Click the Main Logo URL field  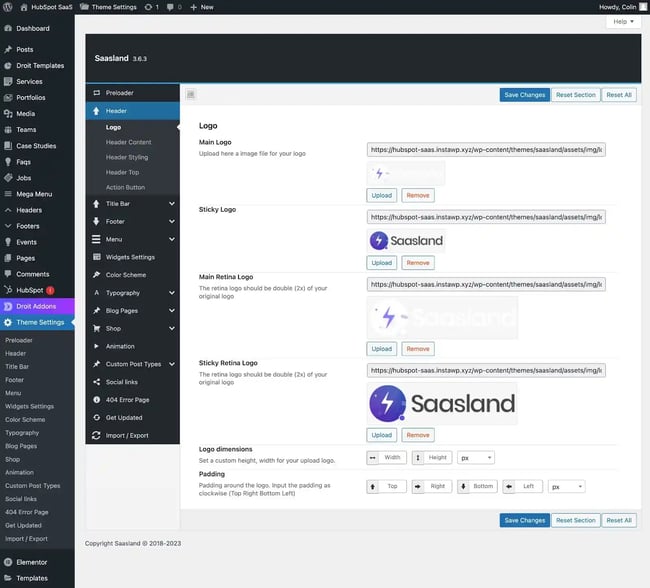(x=486, y=150)
